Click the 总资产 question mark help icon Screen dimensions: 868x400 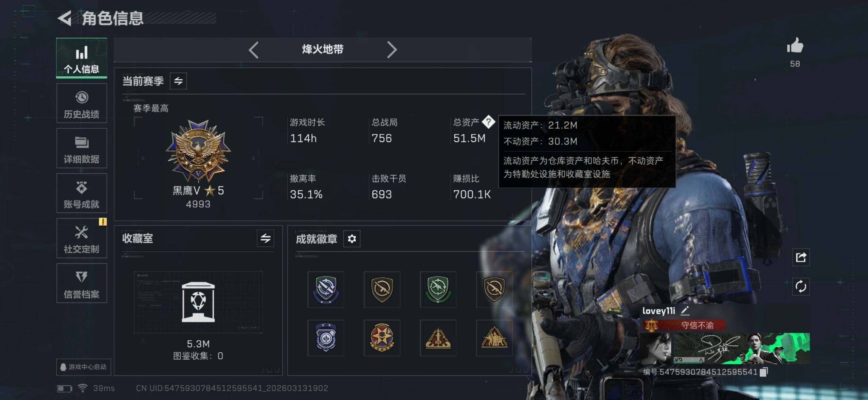488,122
